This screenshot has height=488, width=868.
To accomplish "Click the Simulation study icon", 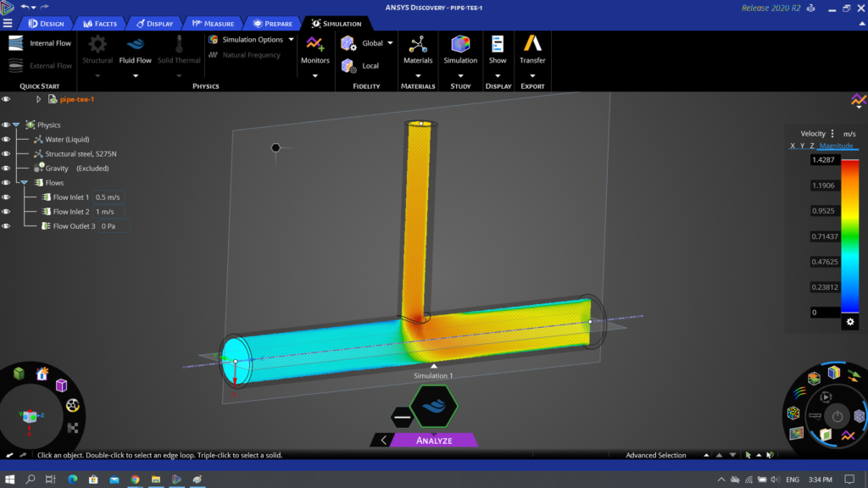I will (x=460, y=44).
